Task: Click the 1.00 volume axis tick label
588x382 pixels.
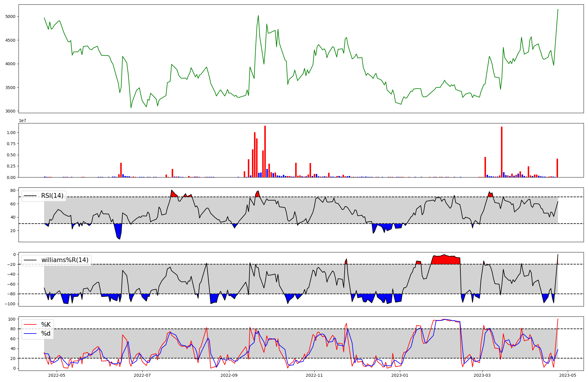Action: pyautogui.click(x=11, y=133)
